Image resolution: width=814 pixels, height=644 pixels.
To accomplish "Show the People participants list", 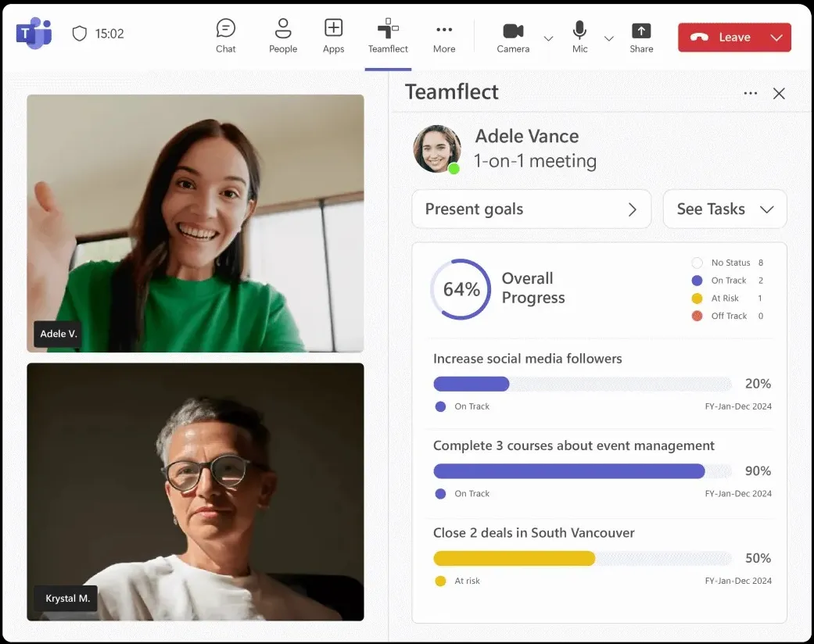I will pos(283,36).
